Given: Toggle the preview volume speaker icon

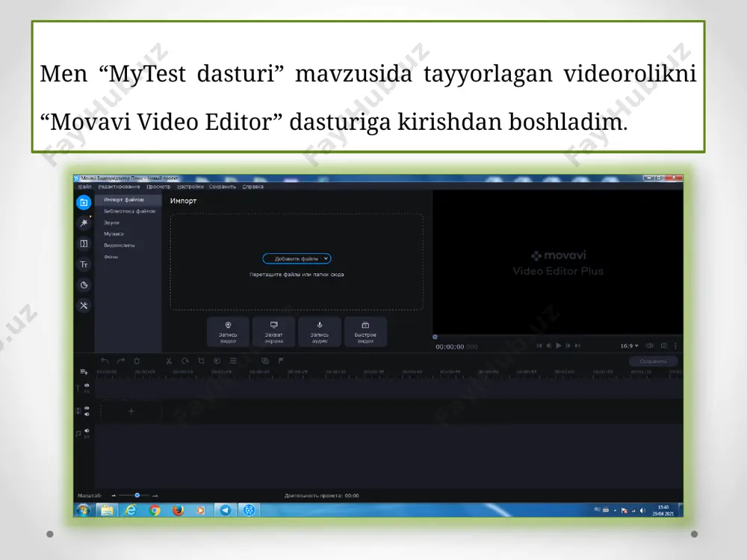Looking at the screenshot, I should [x=649, y=346].
